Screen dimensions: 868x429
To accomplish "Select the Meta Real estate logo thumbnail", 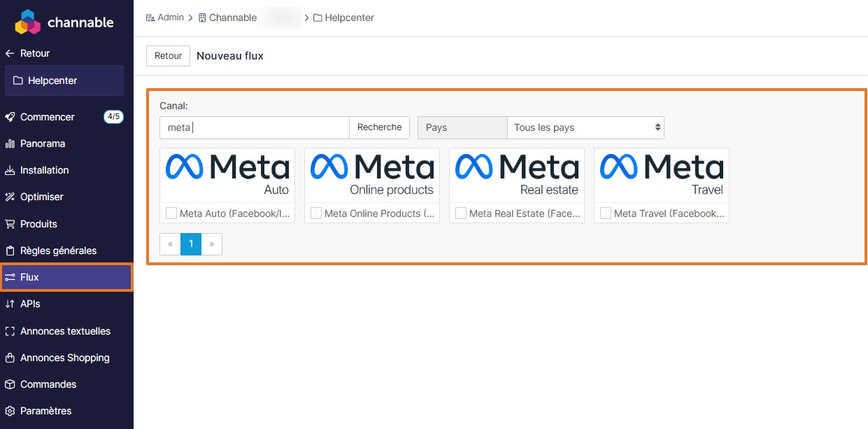I will tap(517, 175).
